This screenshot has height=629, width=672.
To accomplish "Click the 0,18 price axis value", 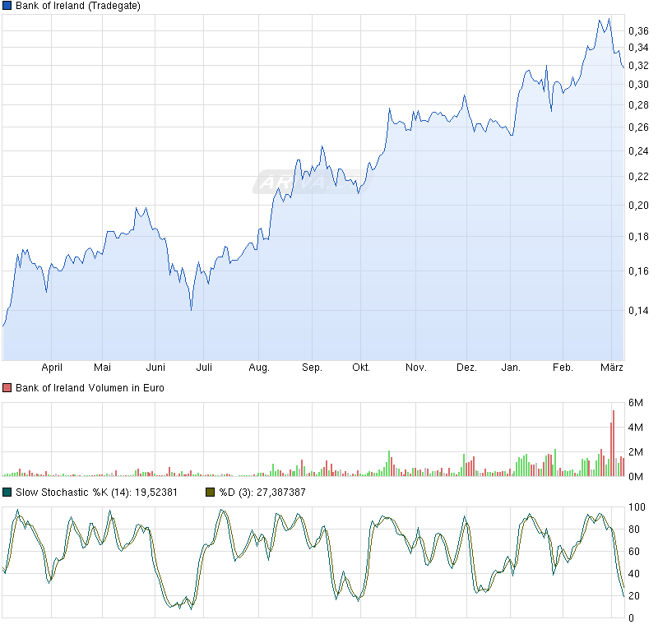I will [x=638, y=237].
